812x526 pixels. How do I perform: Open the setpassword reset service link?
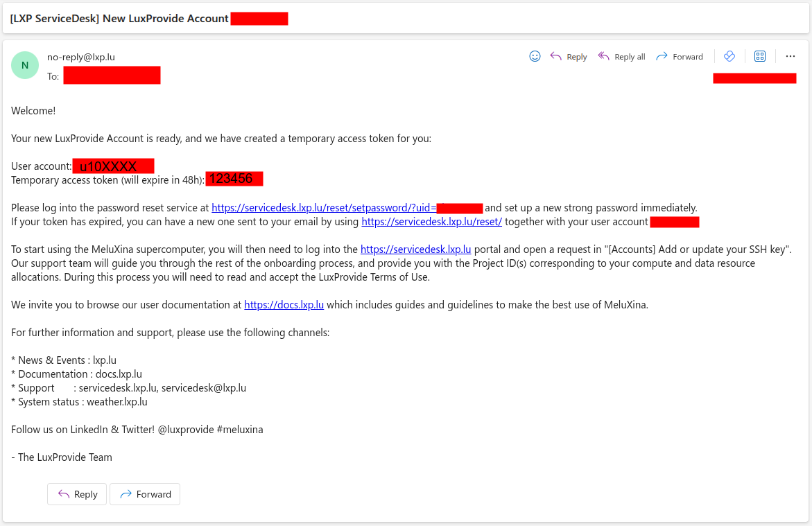tap(324, 208)
